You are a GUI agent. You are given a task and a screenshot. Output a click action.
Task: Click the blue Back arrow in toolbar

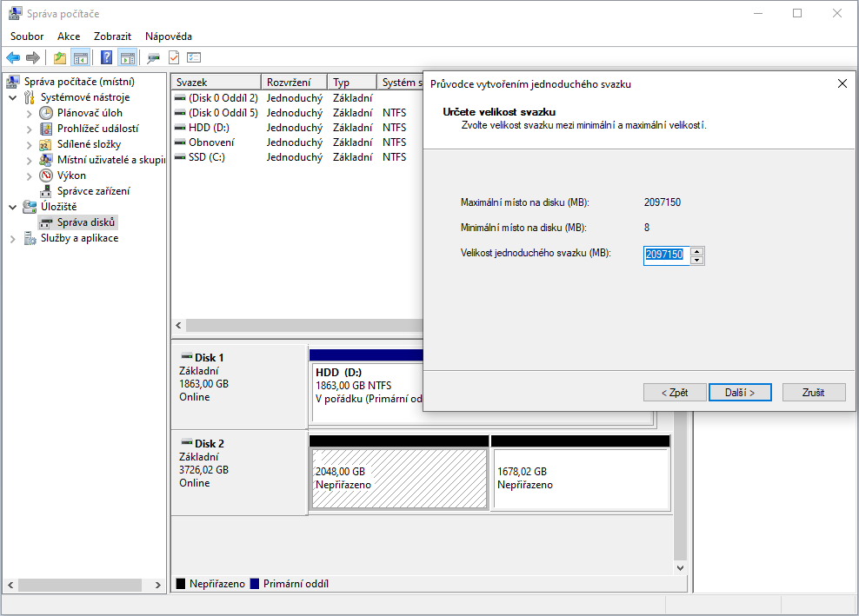coord(13,57)
